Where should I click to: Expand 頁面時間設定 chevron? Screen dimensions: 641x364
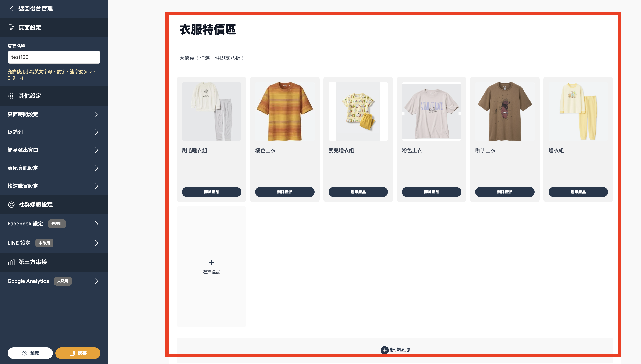pos(96,114)
